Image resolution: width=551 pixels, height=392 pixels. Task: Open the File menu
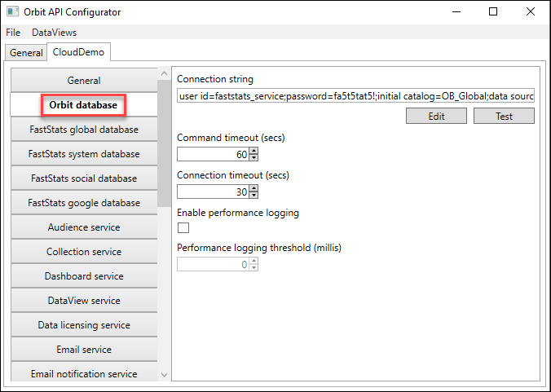13,33
